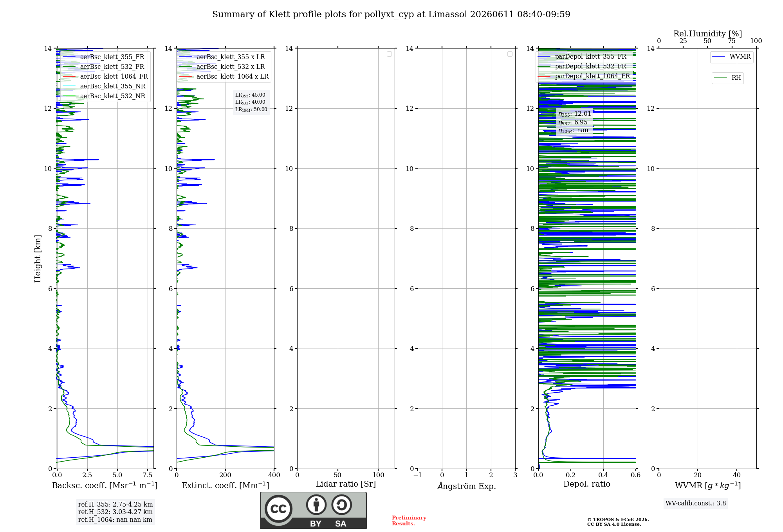Click the empty legend box in Lidar ratio panel
The height and width of the screenshot is (532, 783).
389,54
